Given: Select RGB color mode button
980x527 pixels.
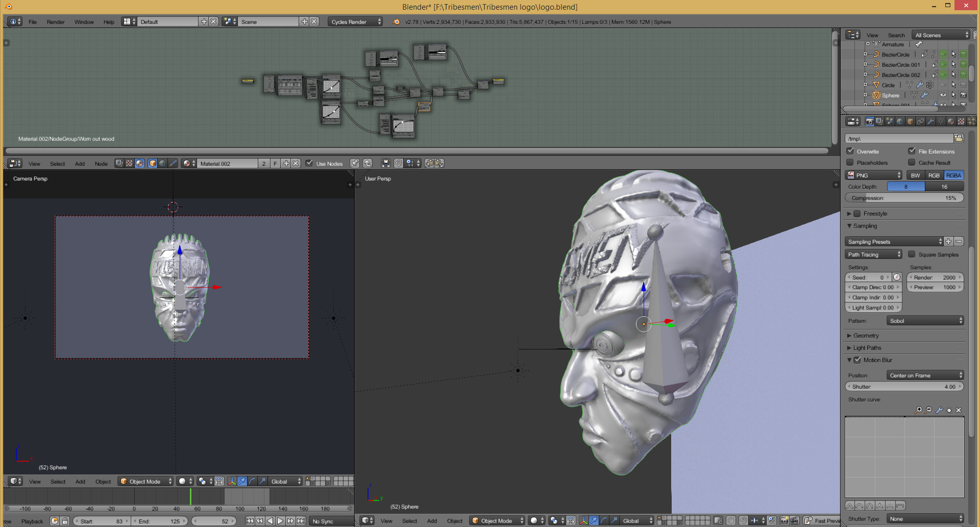Looking at the screenshot, I should 934,175.
